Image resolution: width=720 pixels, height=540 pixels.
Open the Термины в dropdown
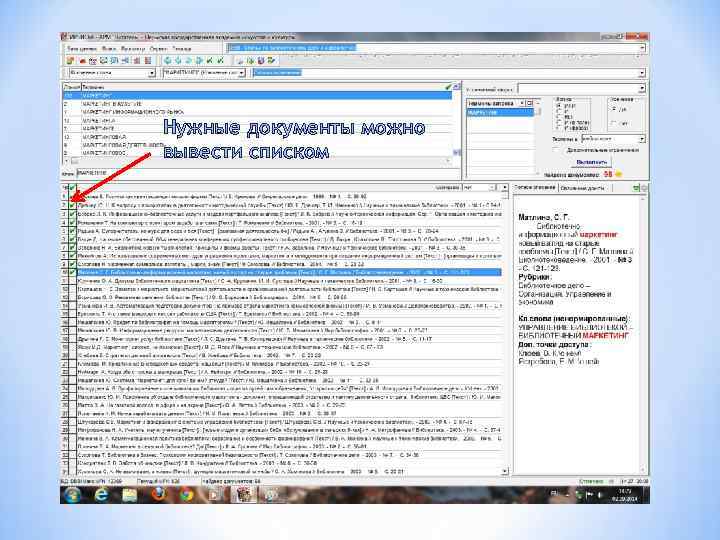click(642, 139)
